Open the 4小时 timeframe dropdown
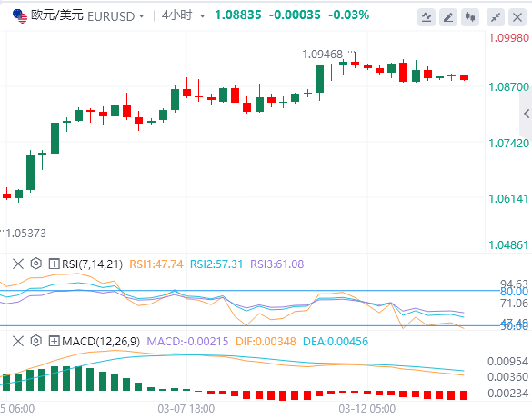 (183, 15)
